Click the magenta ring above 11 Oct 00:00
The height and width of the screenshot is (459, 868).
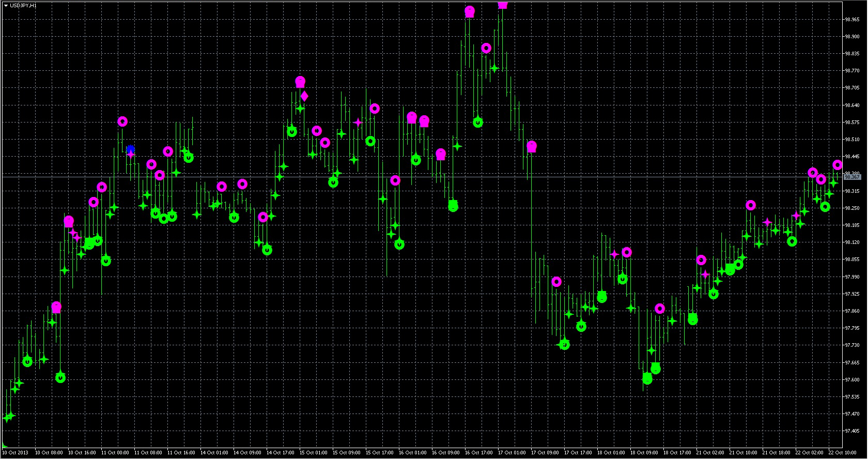(x=122, y=121)
